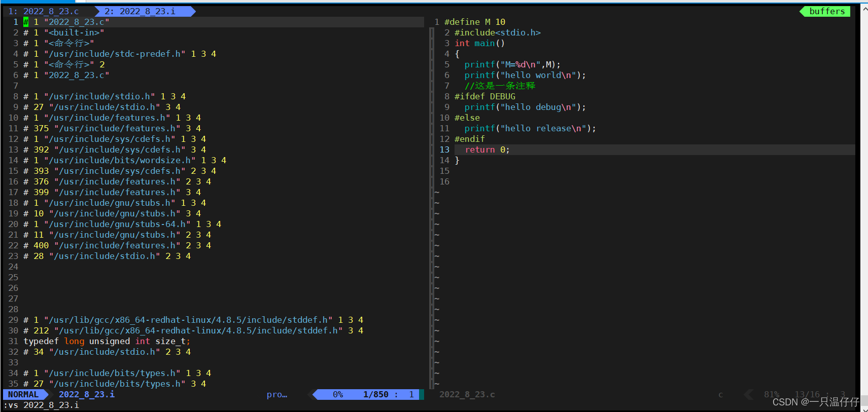Click the '# 27 "/usr/include/stdio.h"' line
868x412 pixels.
(102, 107)
